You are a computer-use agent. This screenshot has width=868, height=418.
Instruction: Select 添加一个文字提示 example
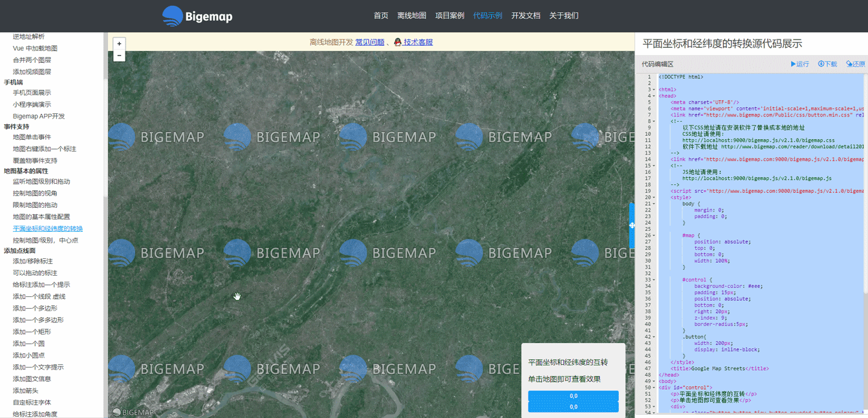[x=38, y=367]
